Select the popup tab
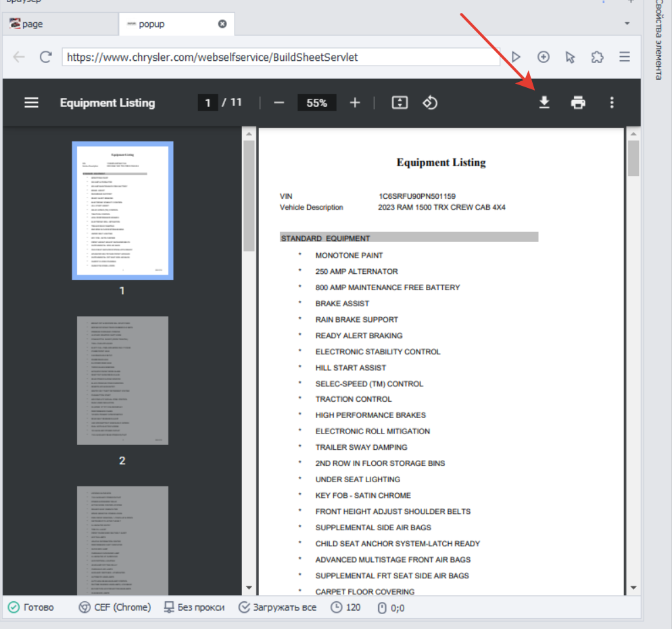This screenshot has width=672, height=629. (x=176, y=24)
